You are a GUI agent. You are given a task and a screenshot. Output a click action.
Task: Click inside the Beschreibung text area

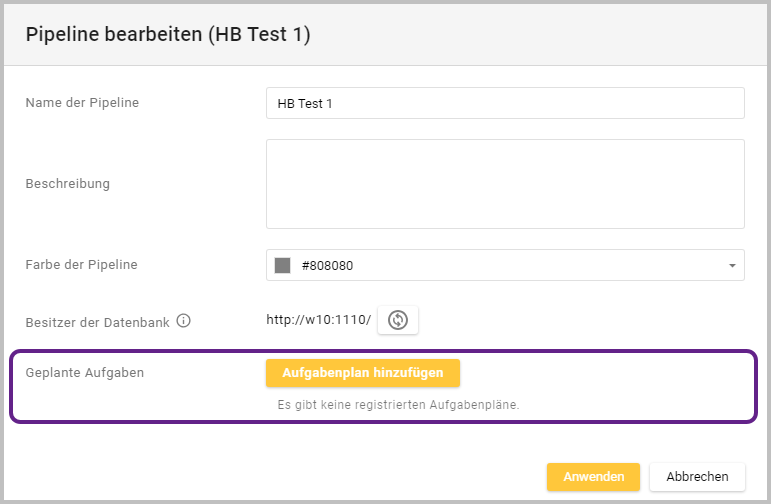pos(505,184)
